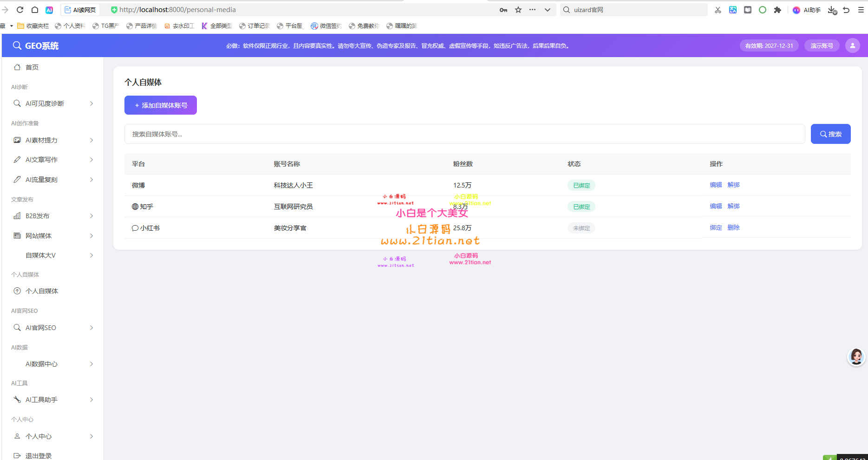868x460 pixels.
Task: Open the AI官网SEO menu item
Action: (x=52, y=328)
